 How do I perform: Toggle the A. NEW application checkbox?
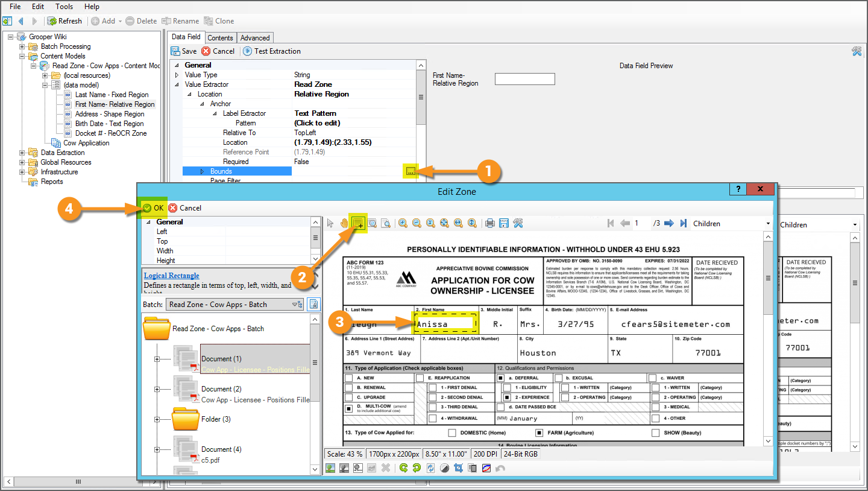[348, 378]
